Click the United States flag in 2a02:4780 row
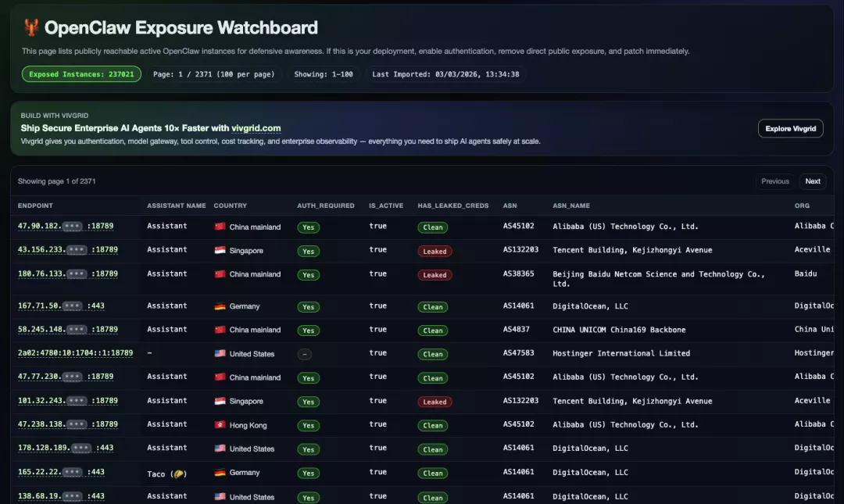 [220, 354]
